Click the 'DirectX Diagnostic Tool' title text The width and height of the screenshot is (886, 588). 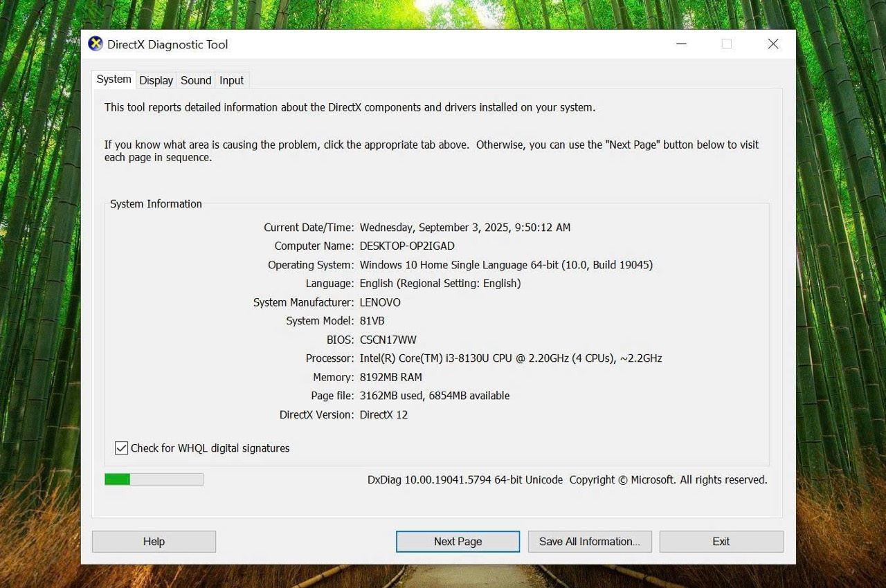167,44
